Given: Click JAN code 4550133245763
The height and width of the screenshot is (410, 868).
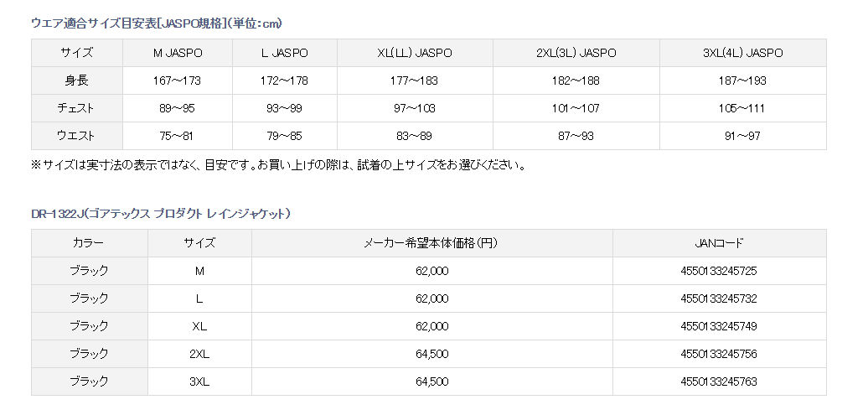Looking at the screenshot, I should 719,381.
